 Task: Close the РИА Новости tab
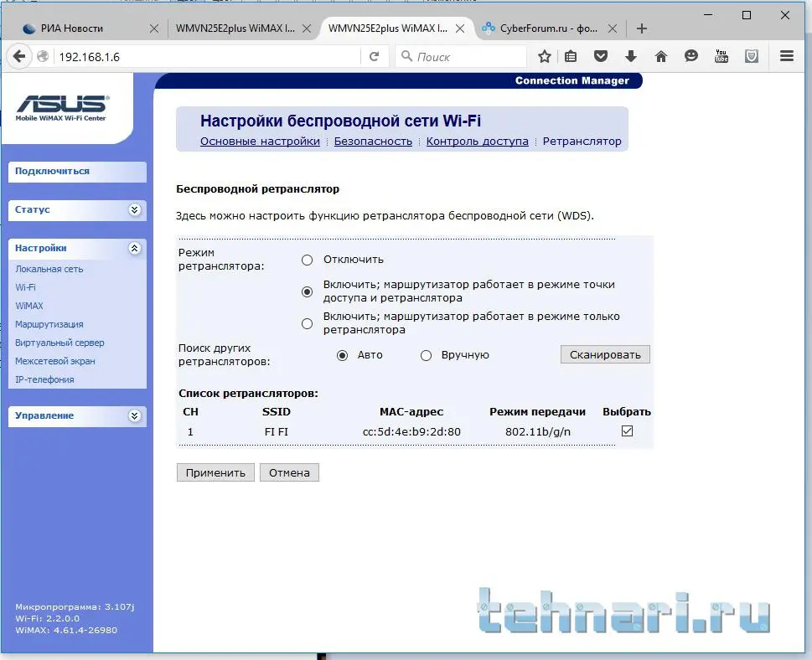click(x=154, y=28)
